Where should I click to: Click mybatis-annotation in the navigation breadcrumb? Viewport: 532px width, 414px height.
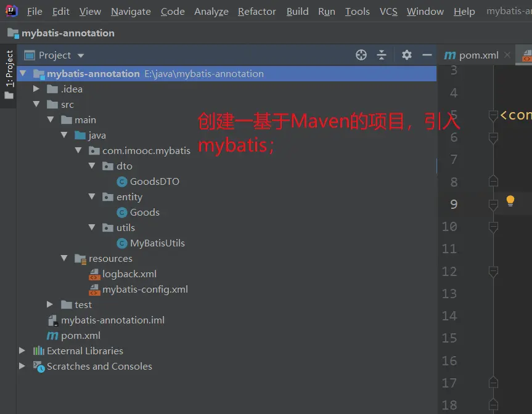67,33
